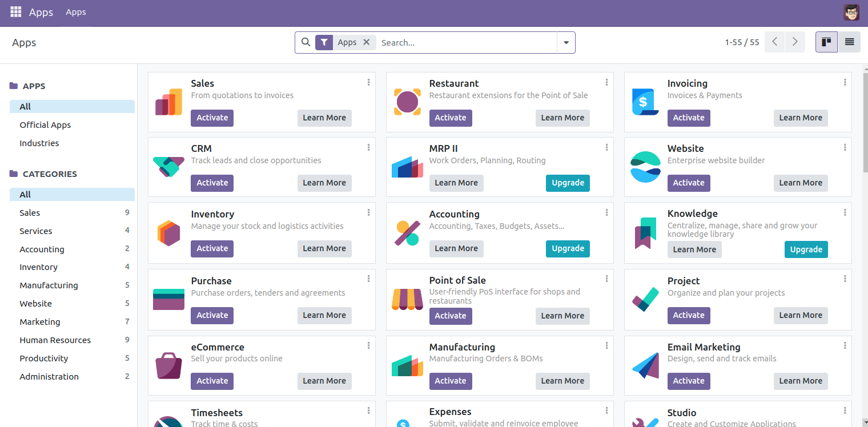Open the CRM card's three-dot menu
The height and width of the screenshot is (427, 868).
click(x=369, y=147)
